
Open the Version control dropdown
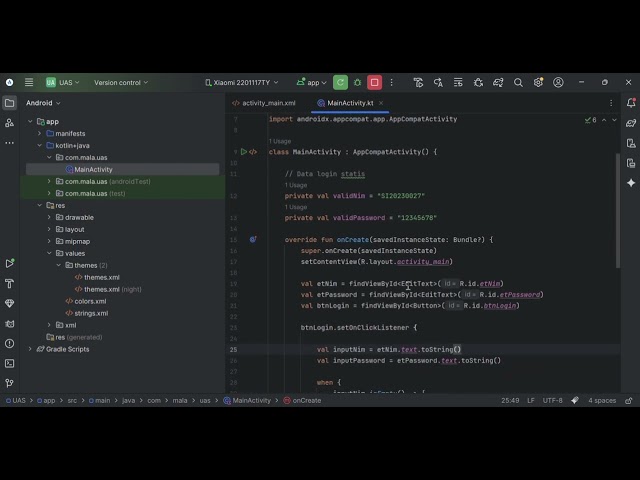(x=121, y=82)
